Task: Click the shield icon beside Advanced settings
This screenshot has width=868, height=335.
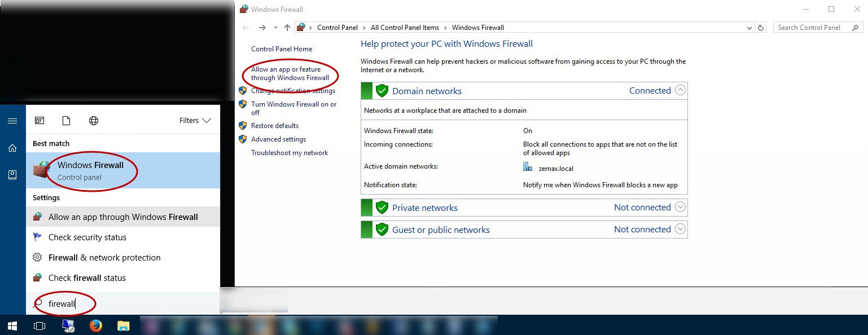Action: (x=243, y=139)
